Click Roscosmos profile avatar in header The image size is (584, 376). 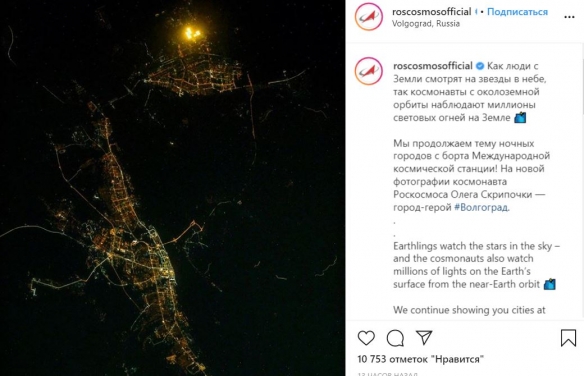(x=369, y=17)
